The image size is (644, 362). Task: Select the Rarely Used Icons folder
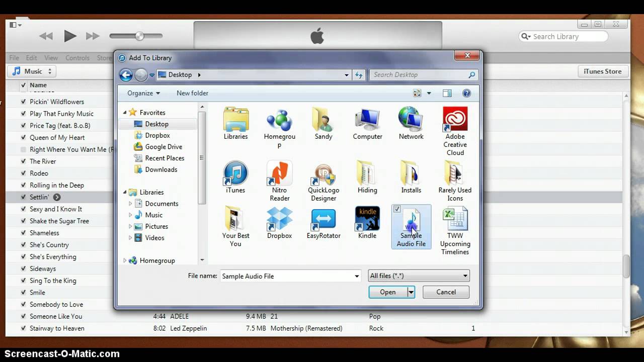click(x=455, y=182)
